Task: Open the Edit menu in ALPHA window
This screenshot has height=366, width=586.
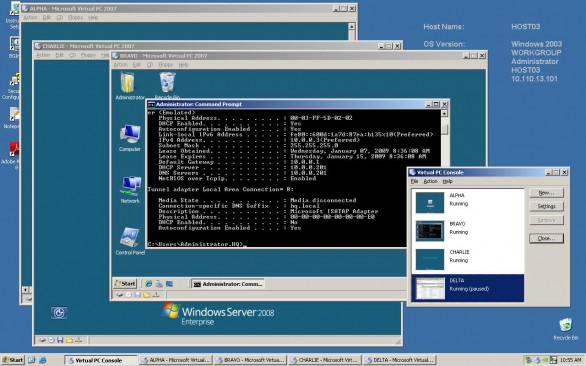Action: coord(46,18)
